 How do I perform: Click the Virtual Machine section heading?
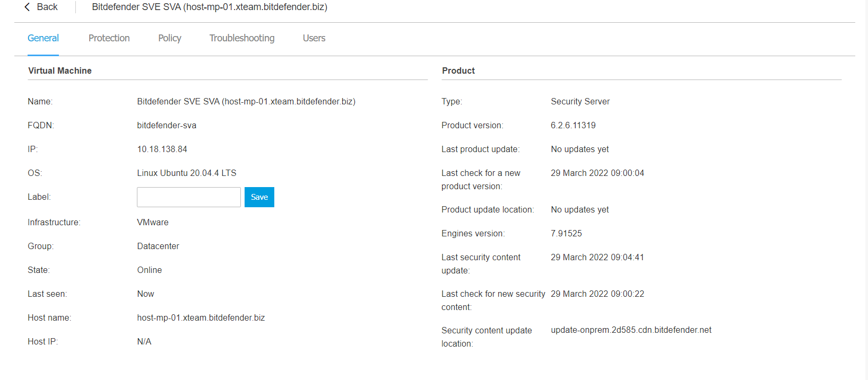(x=60, y=71)
